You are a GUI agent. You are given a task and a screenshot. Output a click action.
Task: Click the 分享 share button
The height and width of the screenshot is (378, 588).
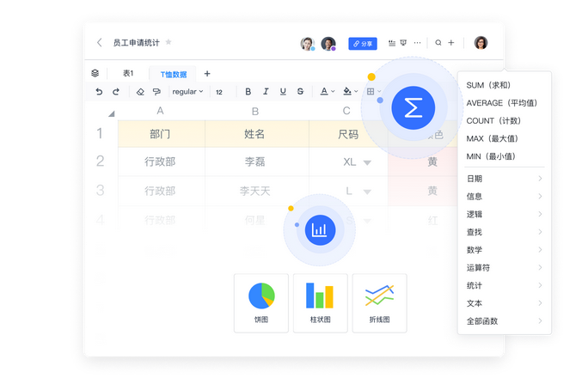pos(363,44)
